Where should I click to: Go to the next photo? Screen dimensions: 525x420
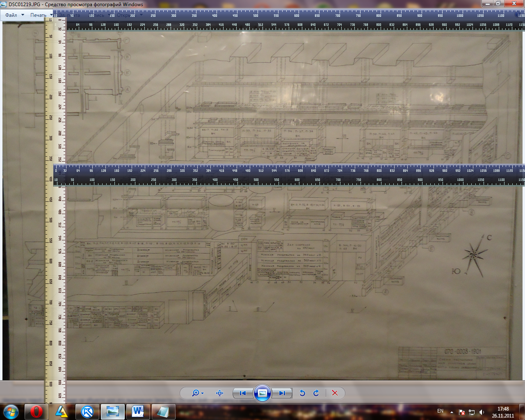(282, 393)
